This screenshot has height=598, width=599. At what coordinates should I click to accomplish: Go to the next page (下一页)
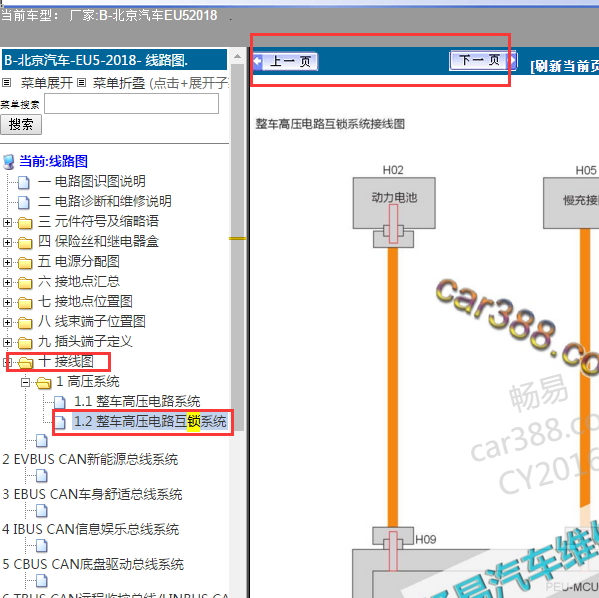click(x=483, y=60)
